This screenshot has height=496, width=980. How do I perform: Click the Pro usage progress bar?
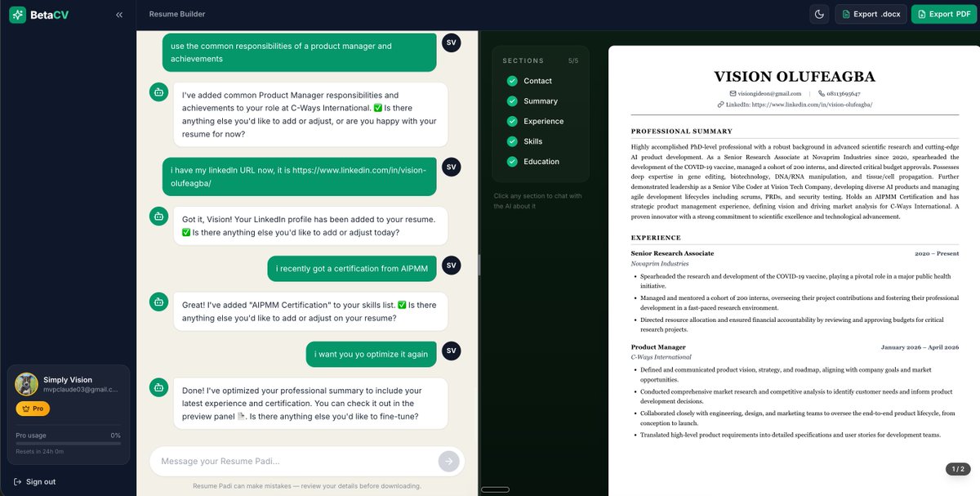click(68, 444)
